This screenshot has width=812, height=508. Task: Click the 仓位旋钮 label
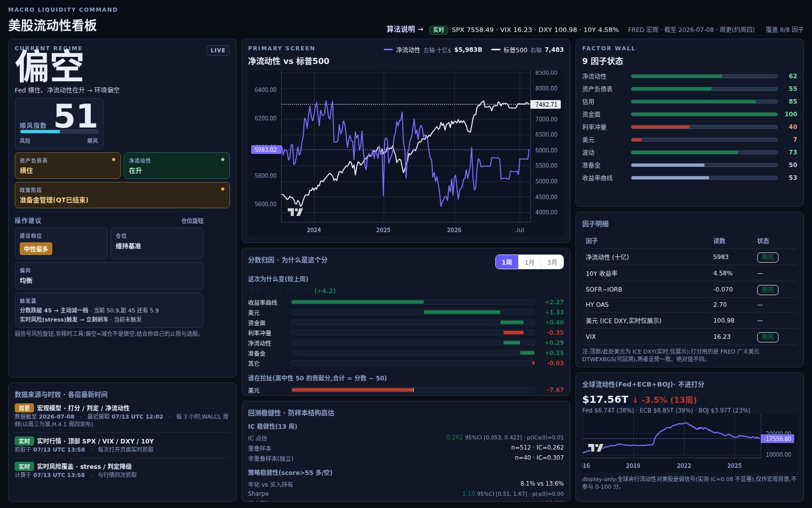click(192, 221)
